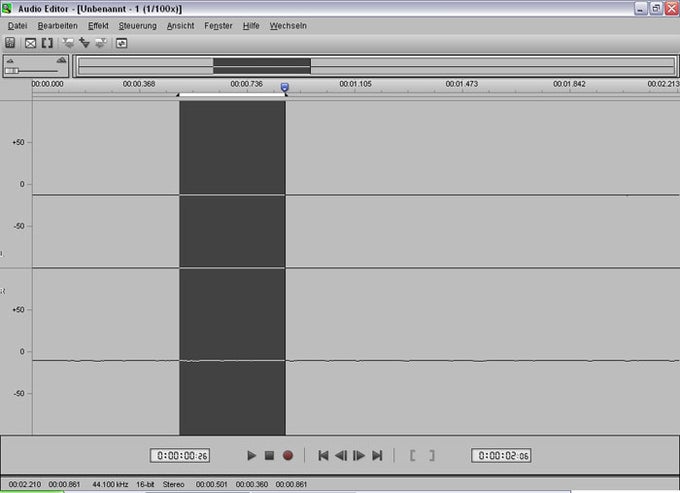Click the selection start triangle on the ruler
Screen dimensions: 680x493
coord(178,95)
